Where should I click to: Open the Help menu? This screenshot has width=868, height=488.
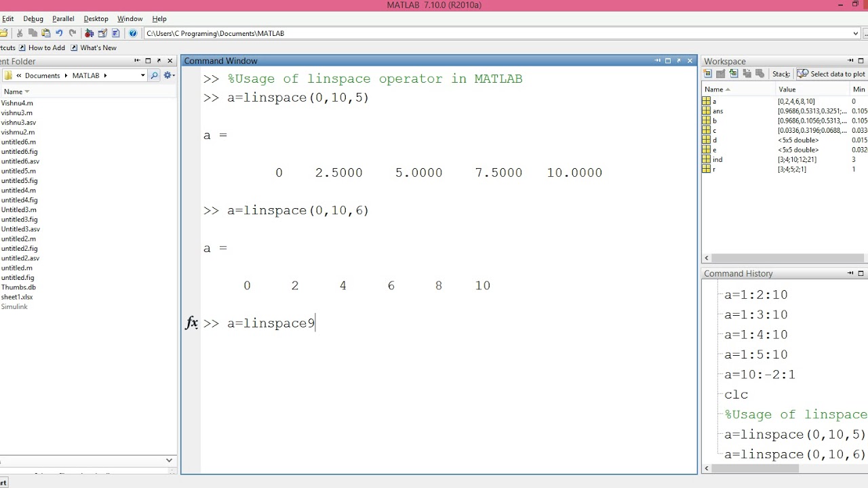(x=159, y=19)
